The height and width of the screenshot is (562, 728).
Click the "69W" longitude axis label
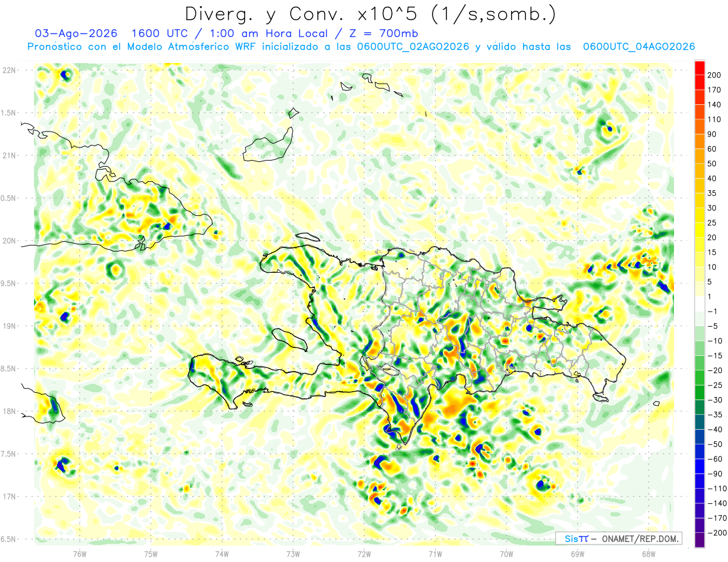pos(577,553)
